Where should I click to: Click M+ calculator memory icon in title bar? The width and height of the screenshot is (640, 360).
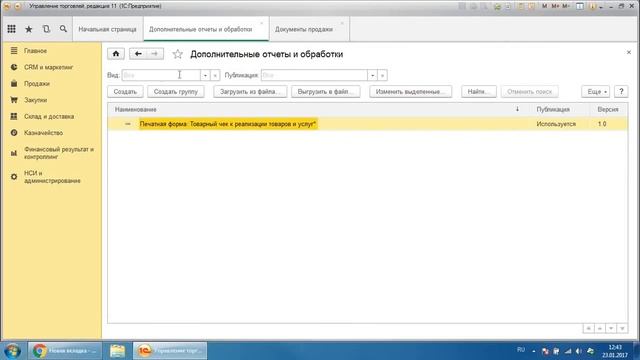coord(555,6)
